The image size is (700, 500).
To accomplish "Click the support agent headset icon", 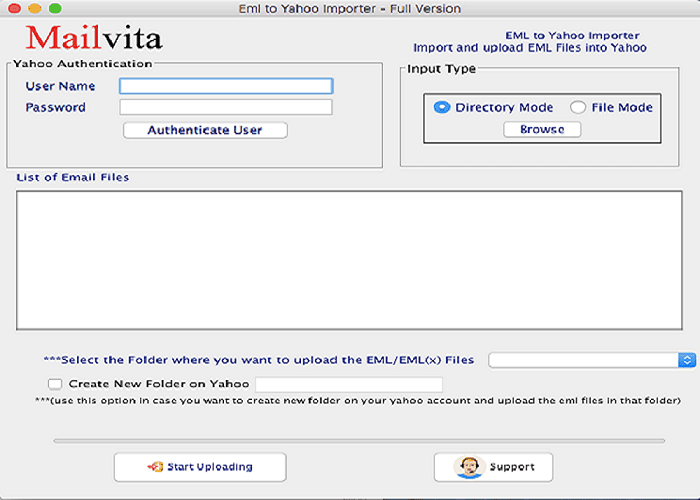I will [468, 467].
